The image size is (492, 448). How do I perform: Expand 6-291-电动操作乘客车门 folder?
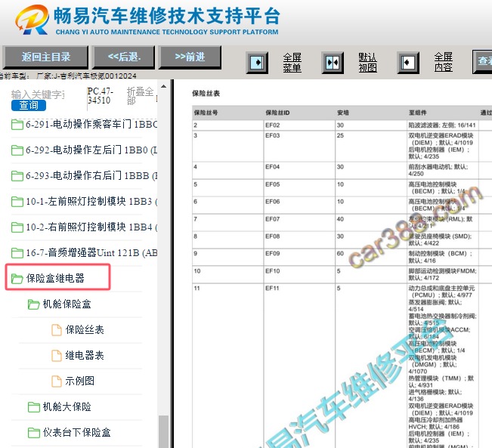[x=91, y=125]
